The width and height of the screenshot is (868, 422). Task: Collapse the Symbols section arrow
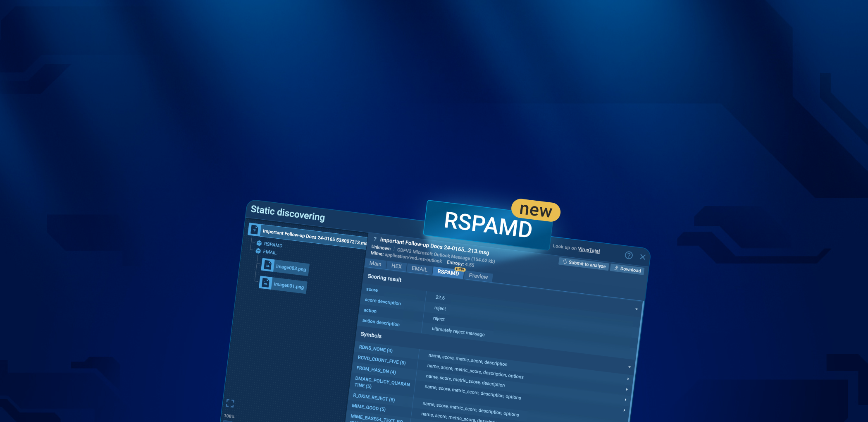point(630,367)
